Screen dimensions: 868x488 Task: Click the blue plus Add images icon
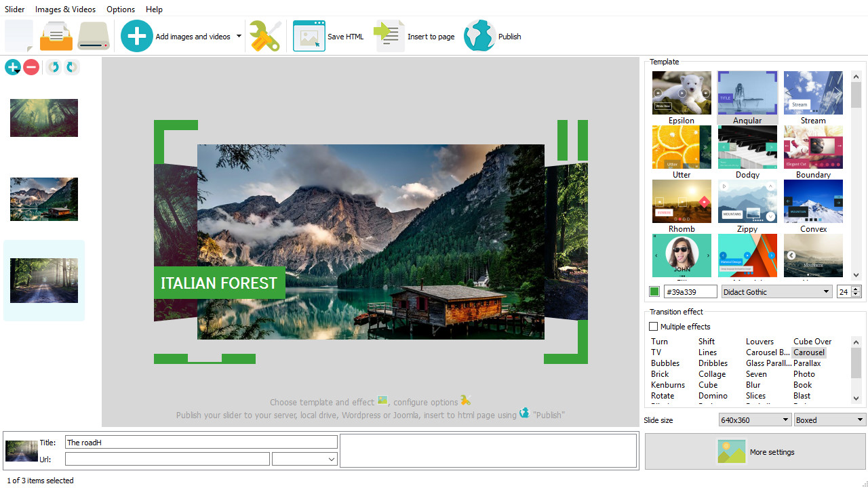click(x=137, y=36)
